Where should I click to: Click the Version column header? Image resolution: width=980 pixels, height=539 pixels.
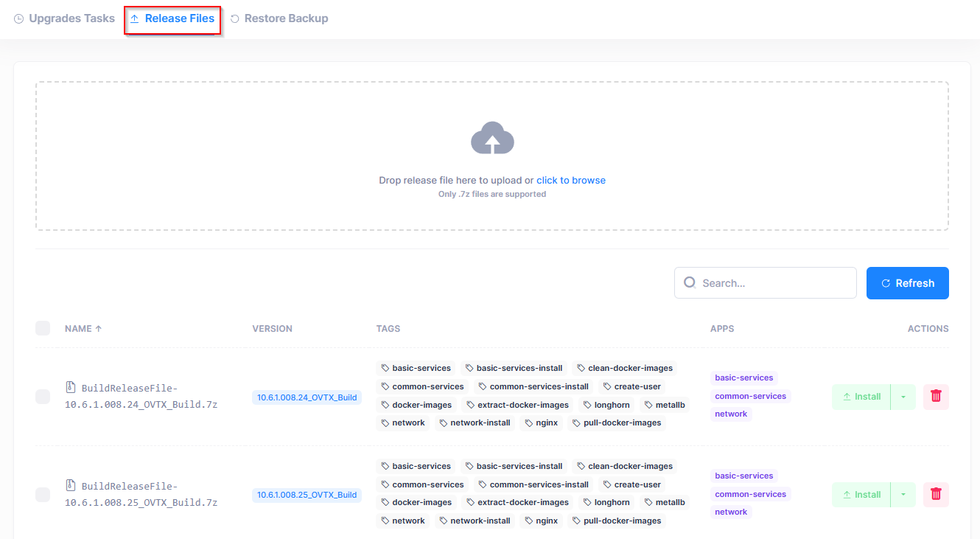point(273,329)
